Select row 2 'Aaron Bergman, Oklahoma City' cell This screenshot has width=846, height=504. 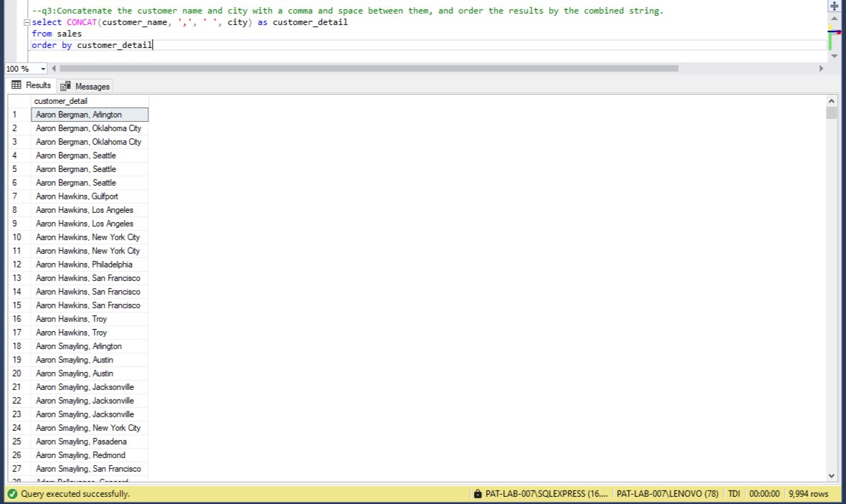pyautogui.click(x=90, y=128)
